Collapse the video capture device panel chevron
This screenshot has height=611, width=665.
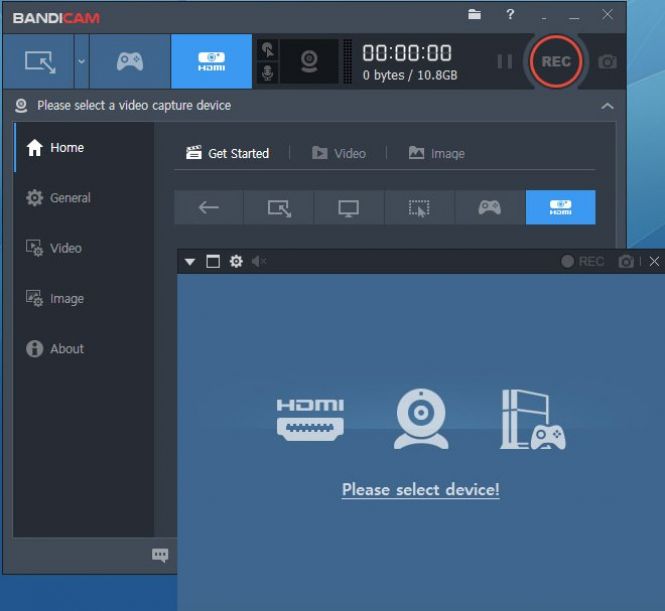(x=607, y=106)
